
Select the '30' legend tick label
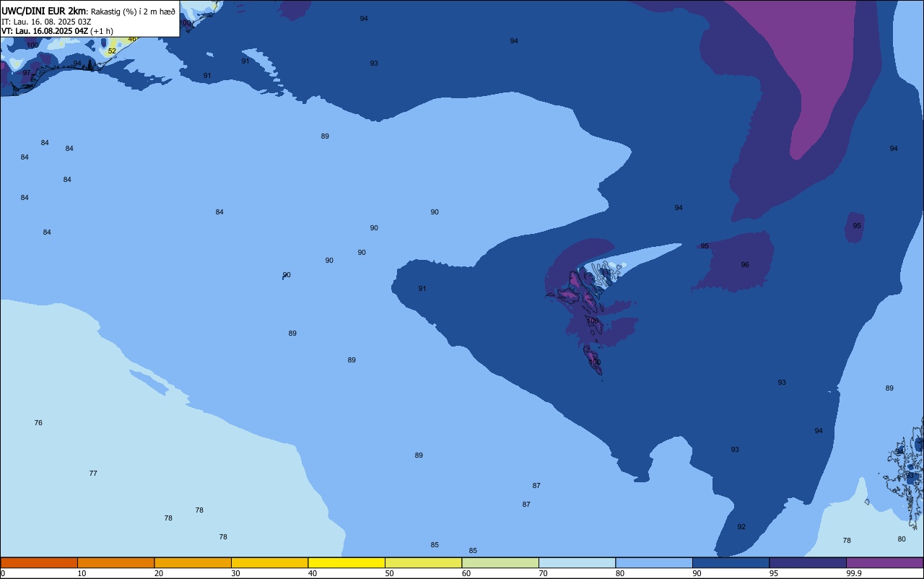pos(235,573)
